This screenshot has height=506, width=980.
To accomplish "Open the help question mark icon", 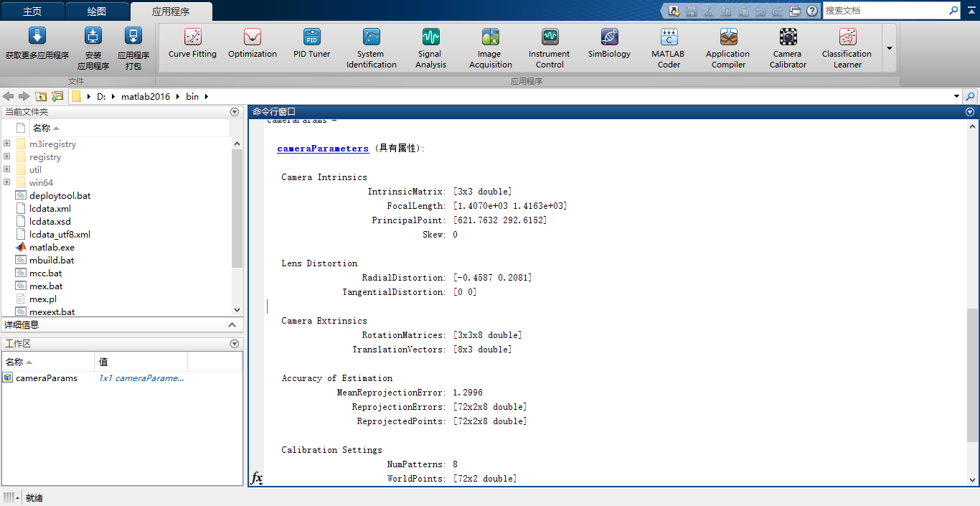I will (x=812, y=11).
